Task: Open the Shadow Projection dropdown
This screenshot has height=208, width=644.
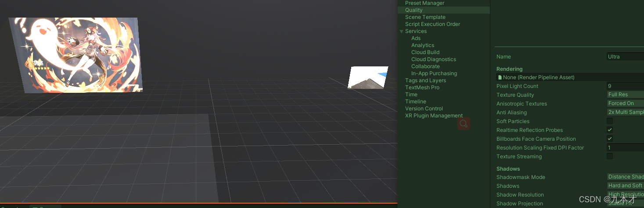Action: point(625,203)
